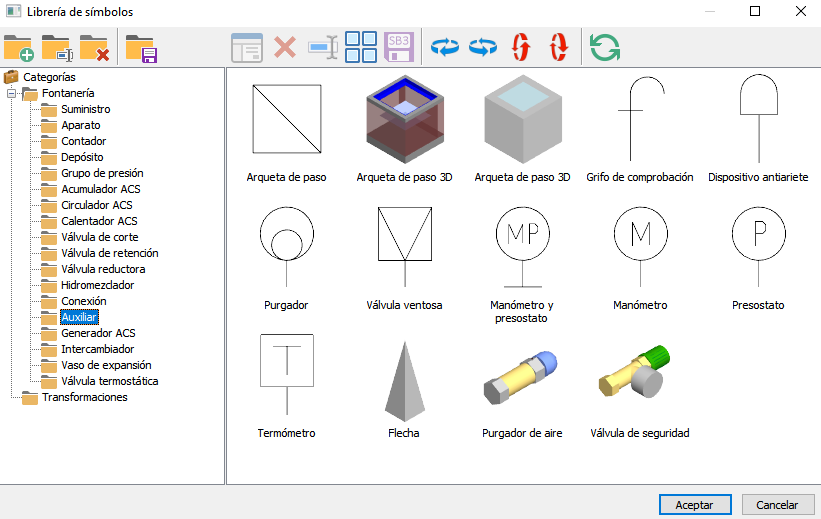
Task: Select the highlighted Auxiliar category
Action: pos(79,317)
